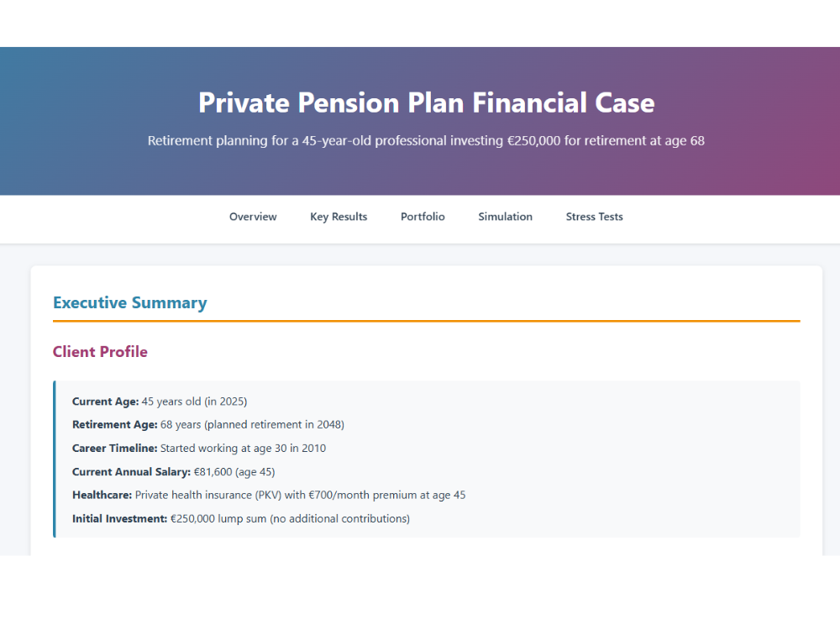
Task: Click the Retirement Age entry
Action: (207, 424)
